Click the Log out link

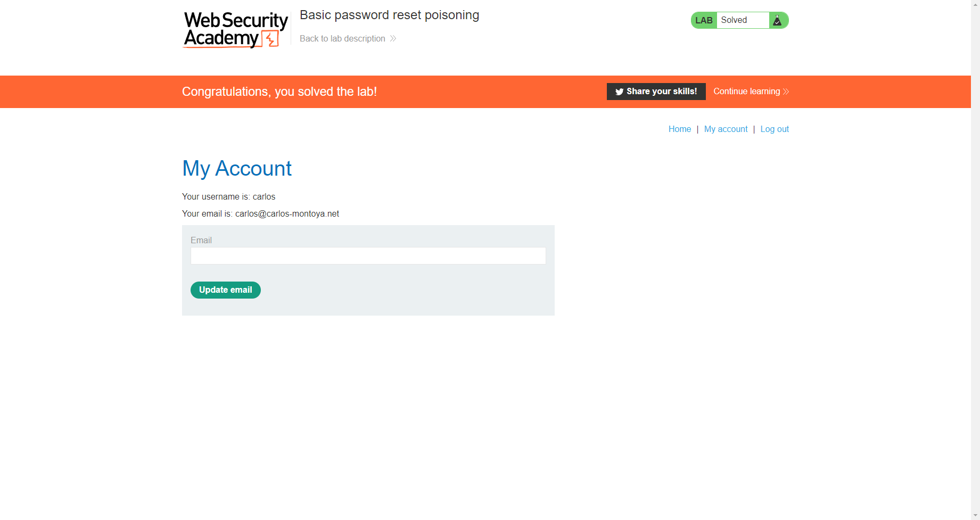pos(775,129)
